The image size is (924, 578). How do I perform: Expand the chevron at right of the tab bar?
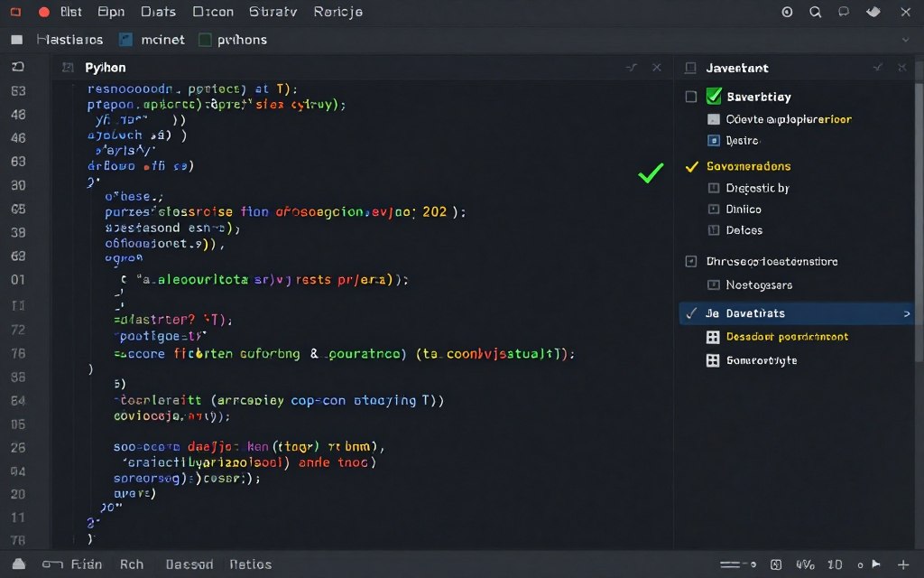pos(905,40)
